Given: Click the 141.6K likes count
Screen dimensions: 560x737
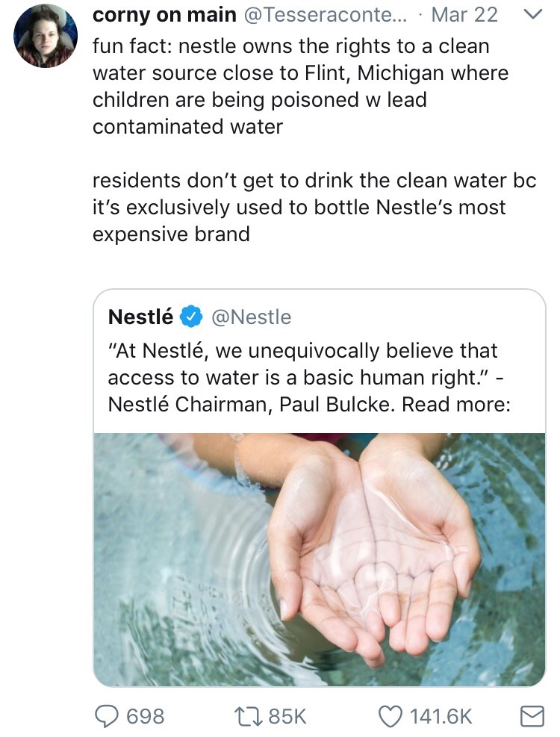Looking at the screenshot, I should (440, 715).
